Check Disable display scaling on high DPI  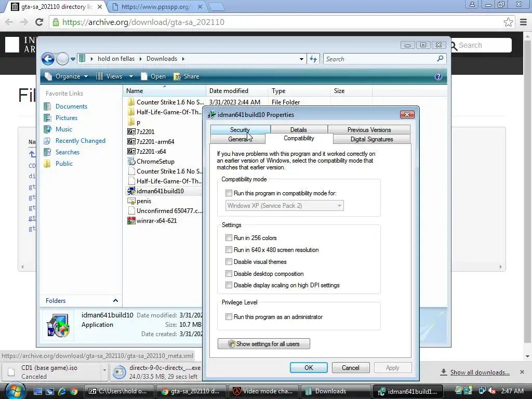click(229, 285)
